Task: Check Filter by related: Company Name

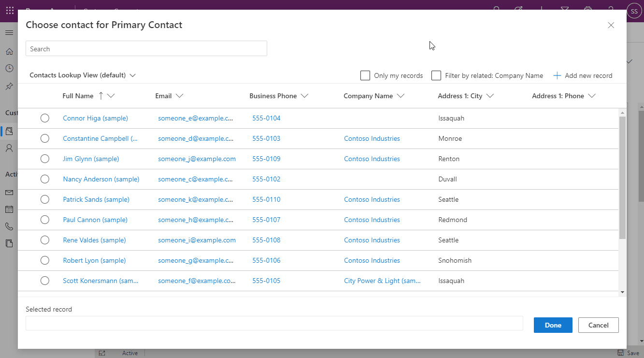Action: pyautogui.click(x=436, y=75)
